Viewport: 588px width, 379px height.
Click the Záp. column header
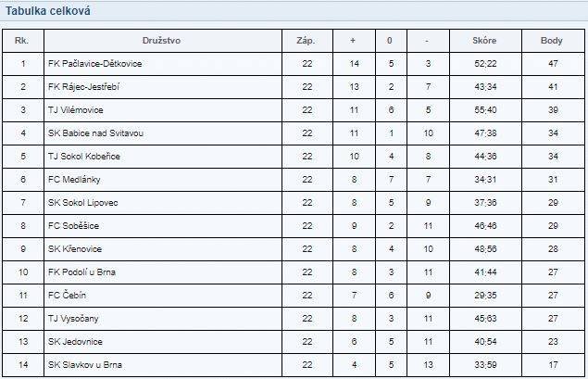[x=306, y=41]
